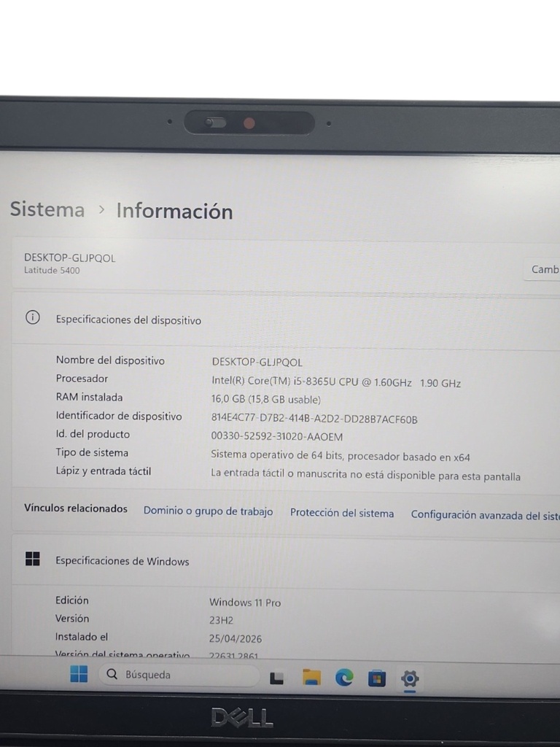Select the product ID 00330-52592-31020-AAOEM

point(276,436)
